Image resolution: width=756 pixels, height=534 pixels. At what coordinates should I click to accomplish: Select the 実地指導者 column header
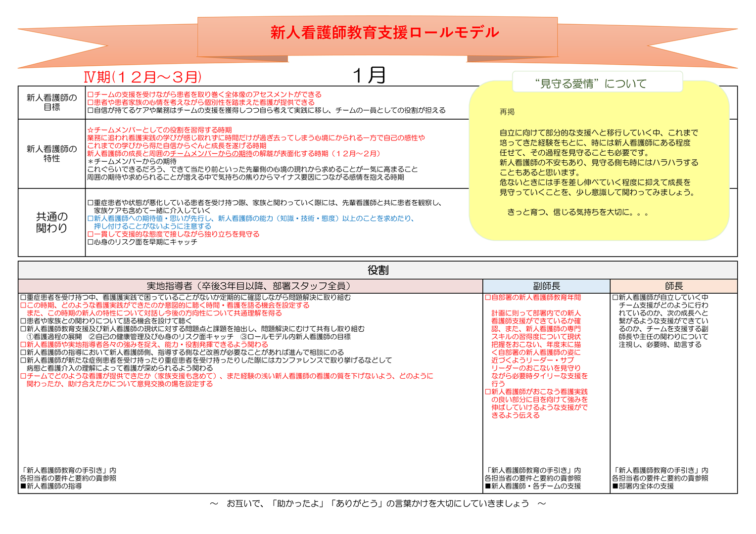[250, 286]
